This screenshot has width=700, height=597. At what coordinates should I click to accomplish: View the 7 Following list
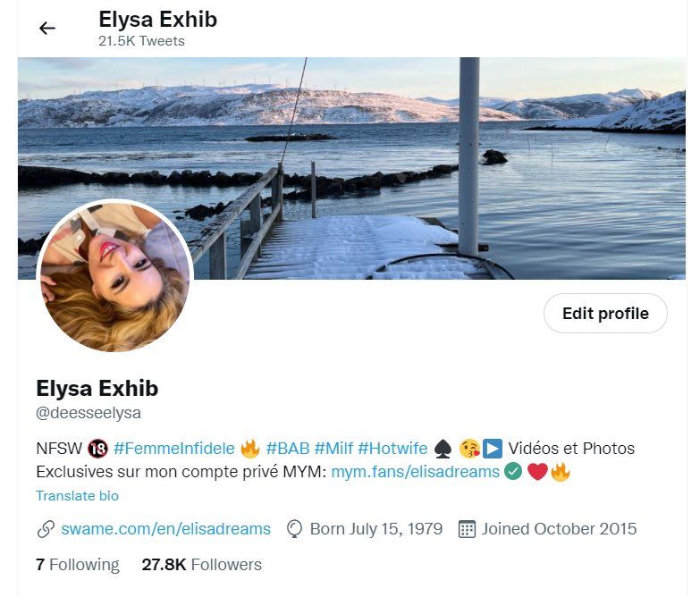pos(78,565)
